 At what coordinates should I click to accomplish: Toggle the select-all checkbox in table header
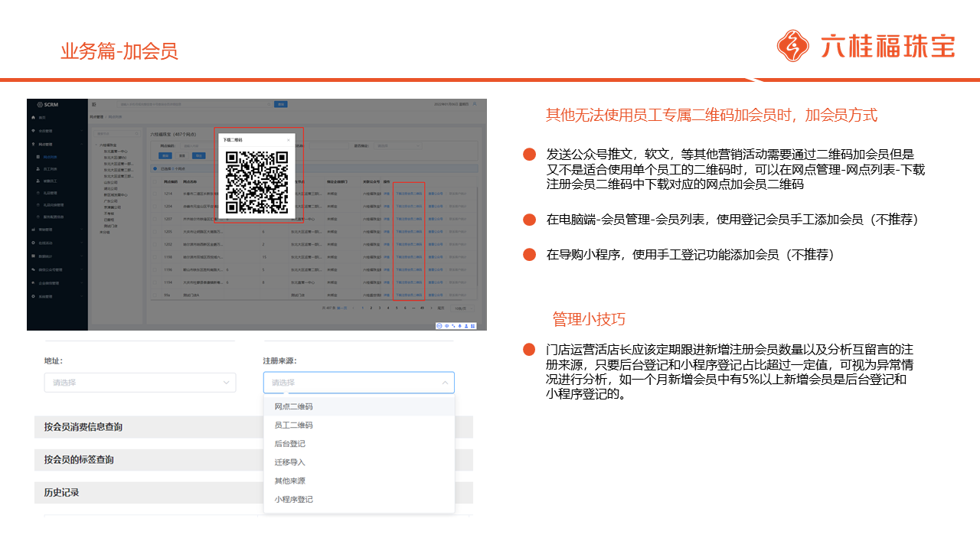pyautogui.click(x=156, y=182)
